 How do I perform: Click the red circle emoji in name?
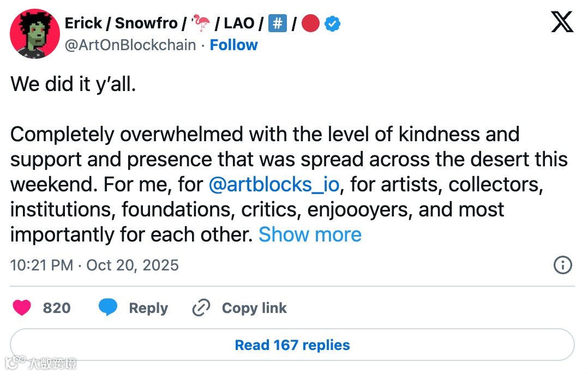(310, 23)
